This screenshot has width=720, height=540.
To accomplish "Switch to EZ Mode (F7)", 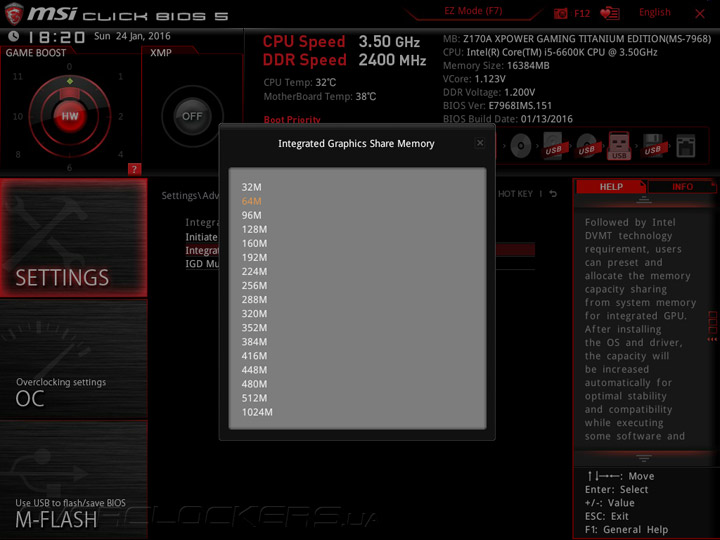I will click(x=473, y=11).
